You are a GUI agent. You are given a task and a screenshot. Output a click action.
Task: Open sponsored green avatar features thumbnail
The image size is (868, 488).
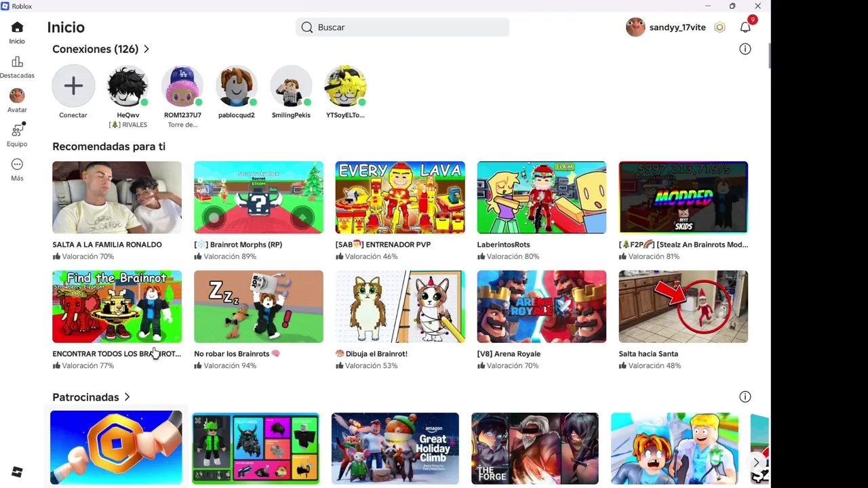[256, 448]
